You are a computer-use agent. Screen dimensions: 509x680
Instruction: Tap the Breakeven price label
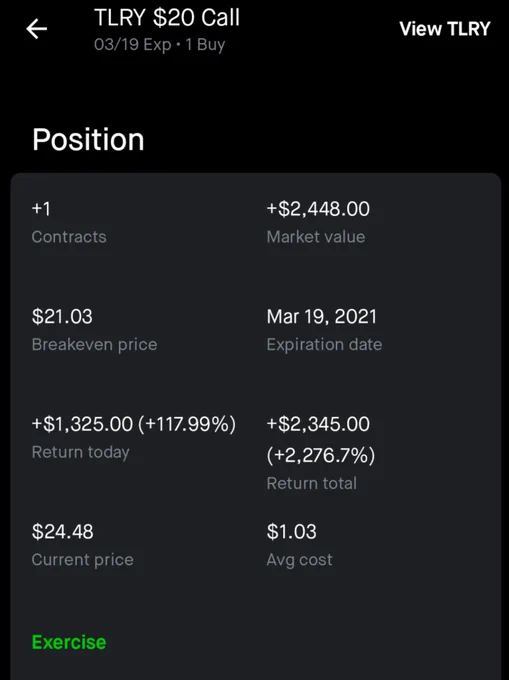[95, 345]
